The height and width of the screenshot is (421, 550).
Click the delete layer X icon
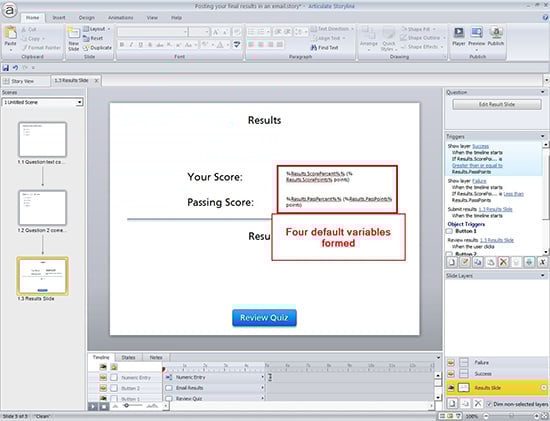point(478,403)
